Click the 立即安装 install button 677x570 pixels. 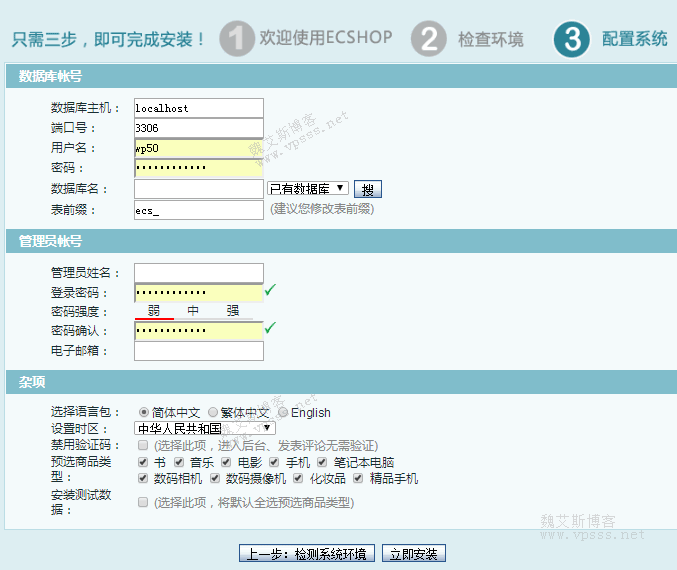click(x=414, y=554)
